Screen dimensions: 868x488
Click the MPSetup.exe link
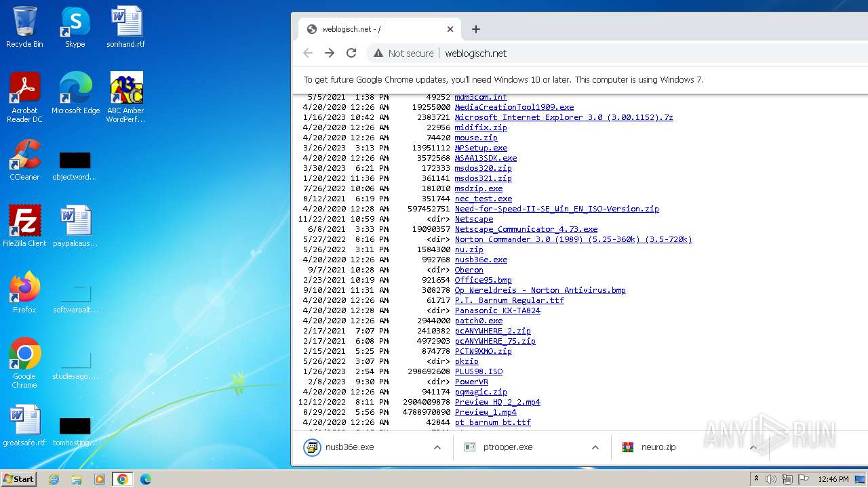[x=481, y=148]
